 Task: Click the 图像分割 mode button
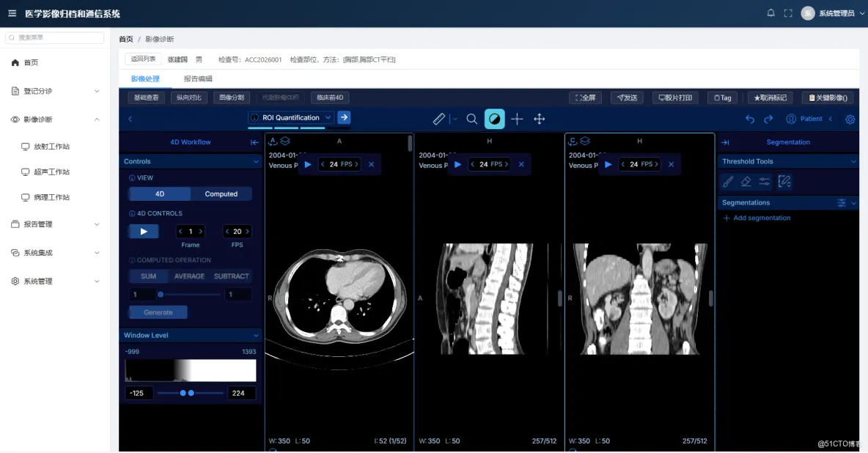[232, 98]
